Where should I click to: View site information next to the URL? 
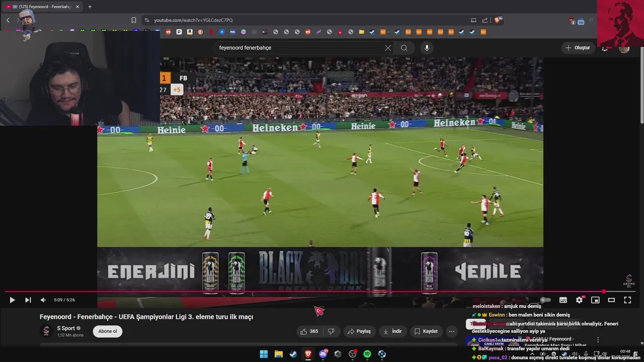click(x=146, y=20)
